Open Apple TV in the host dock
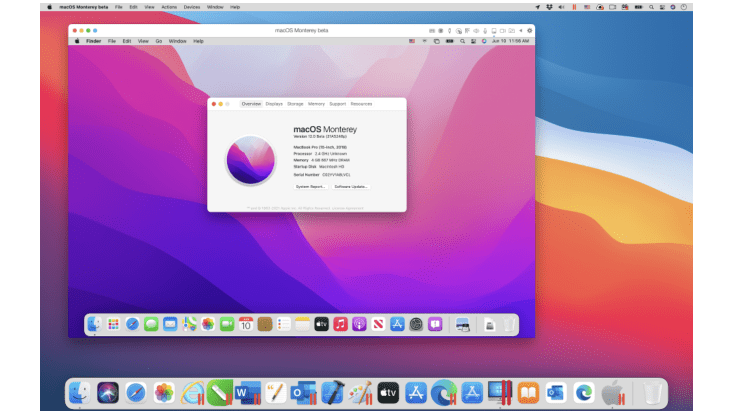The image size is (735, 413). [388, 393]
